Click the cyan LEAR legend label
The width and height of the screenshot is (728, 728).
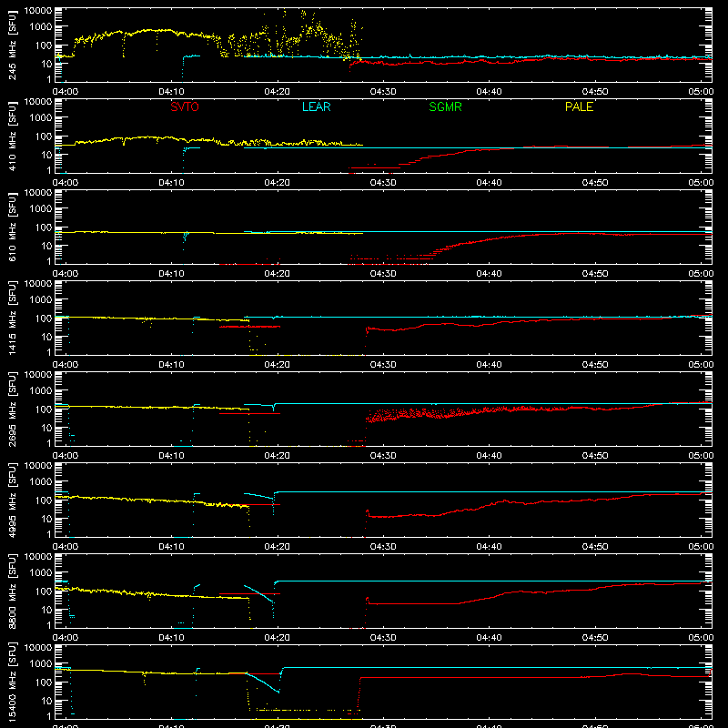click(316, 106)
